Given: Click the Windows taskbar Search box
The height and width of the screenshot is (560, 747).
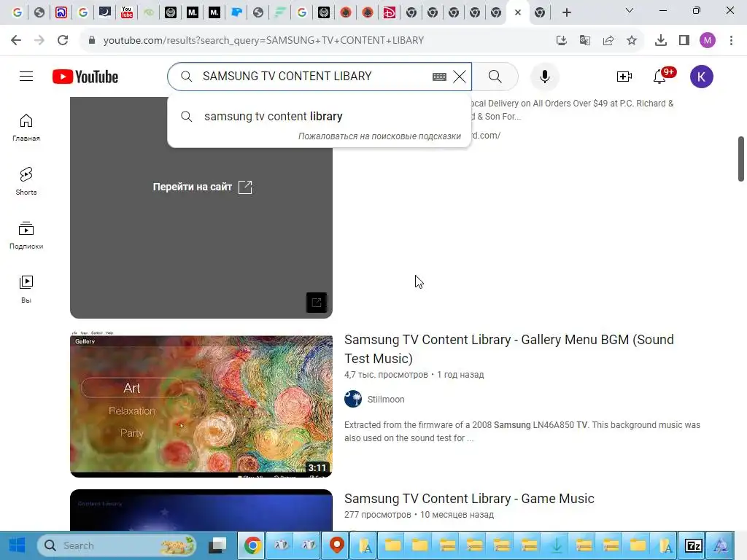Looking at the screenshot, I should (x=117, y=545).
